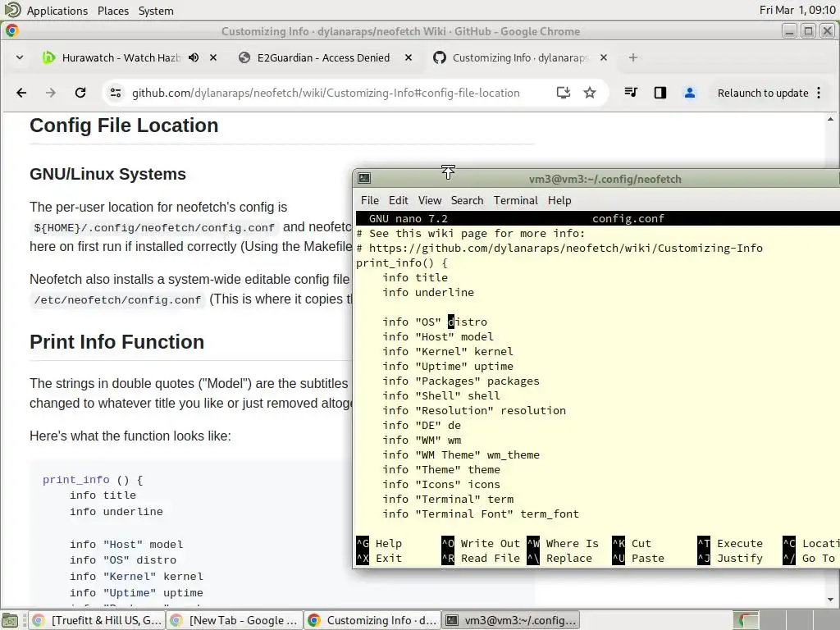Viewport: 840px width, 630px height.
Task: Click the /etc/neofetch/config.conf path text
Action: pos(117,299)
